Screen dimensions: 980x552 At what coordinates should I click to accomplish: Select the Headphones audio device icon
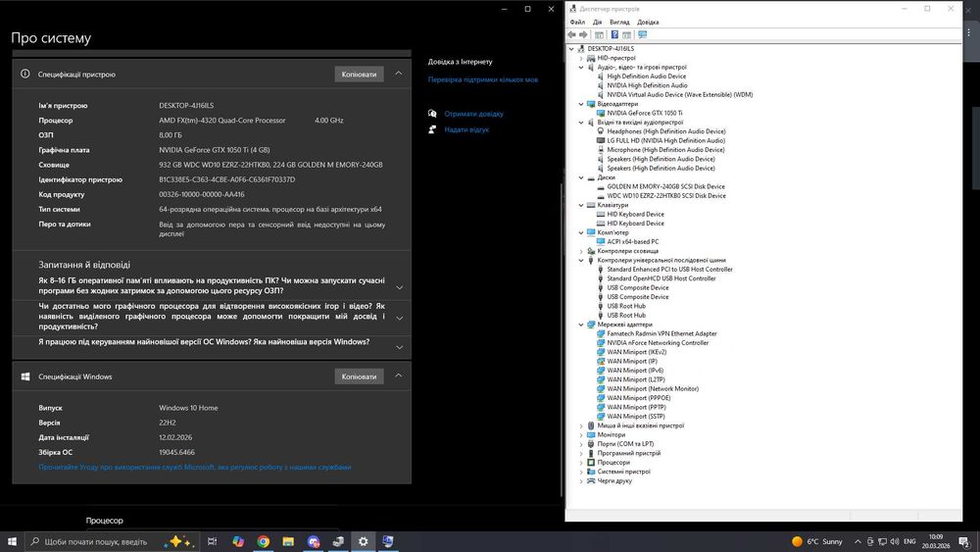(x=601, y=131)
